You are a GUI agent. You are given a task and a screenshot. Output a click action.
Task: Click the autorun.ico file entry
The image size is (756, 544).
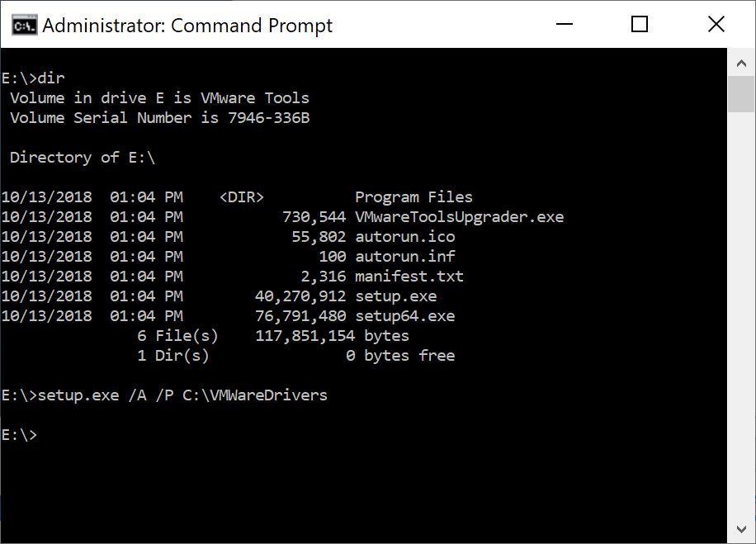(405, 237)
